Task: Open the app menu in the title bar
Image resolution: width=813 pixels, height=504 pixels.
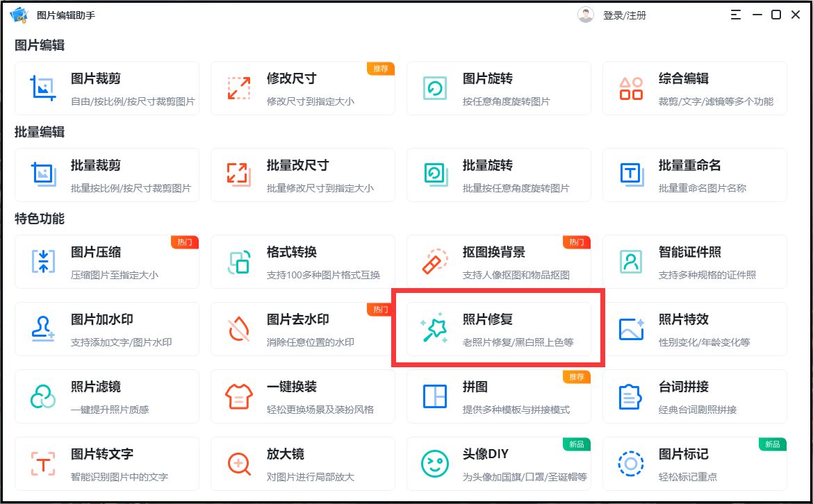Action: (x=735, y=14)
